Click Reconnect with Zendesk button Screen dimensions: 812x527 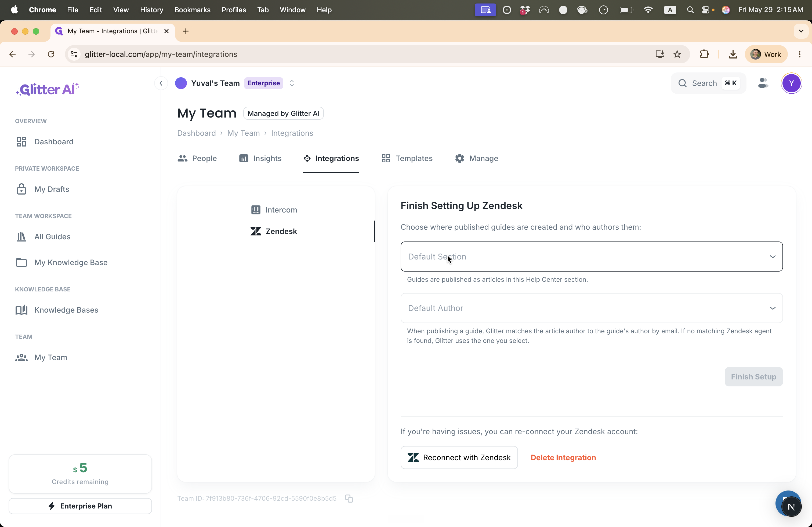click(459, 458)
